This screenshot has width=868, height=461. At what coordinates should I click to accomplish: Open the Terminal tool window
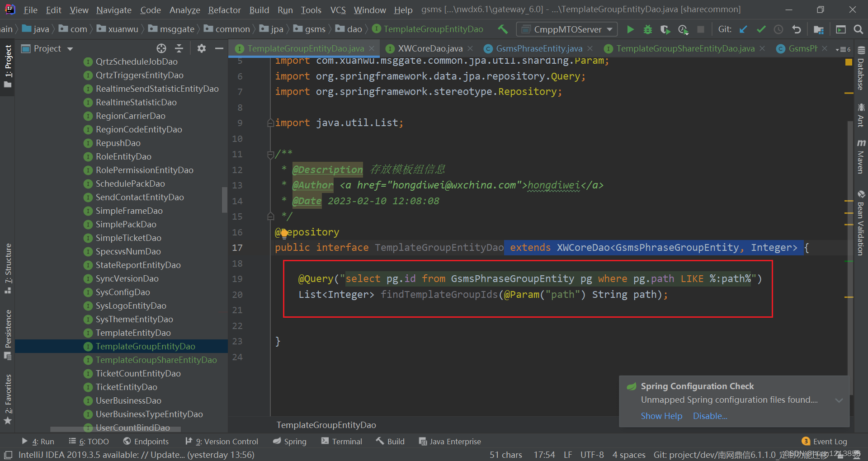click(x=341, y=442)
